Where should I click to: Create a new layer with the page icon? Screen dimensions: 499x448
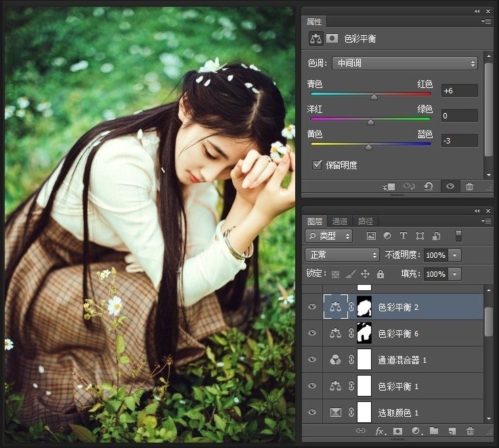[452, 430]
